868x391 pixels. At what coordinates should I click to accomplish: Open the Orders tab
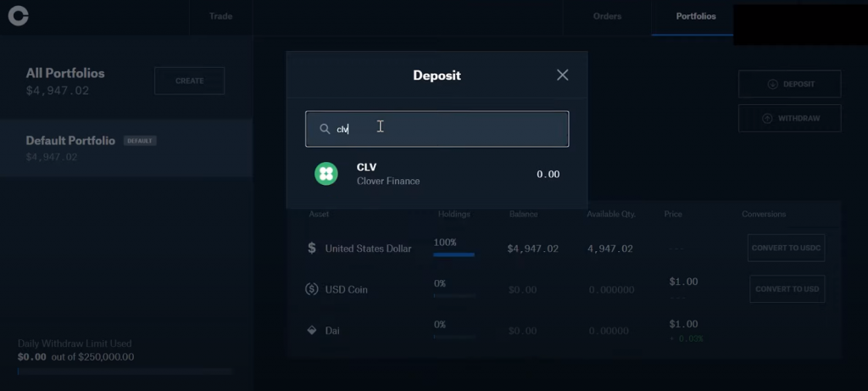(x=607, y=16)
